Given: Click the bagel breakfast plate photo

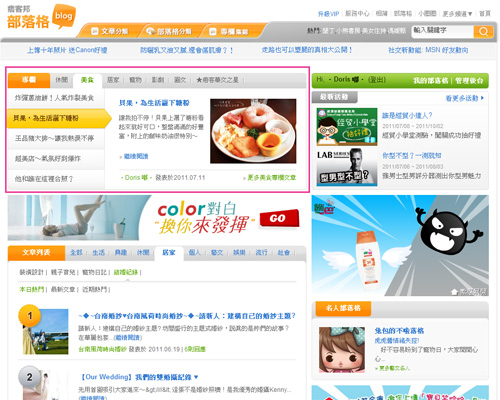Looking at the screenshot, I should coord(253,131).
